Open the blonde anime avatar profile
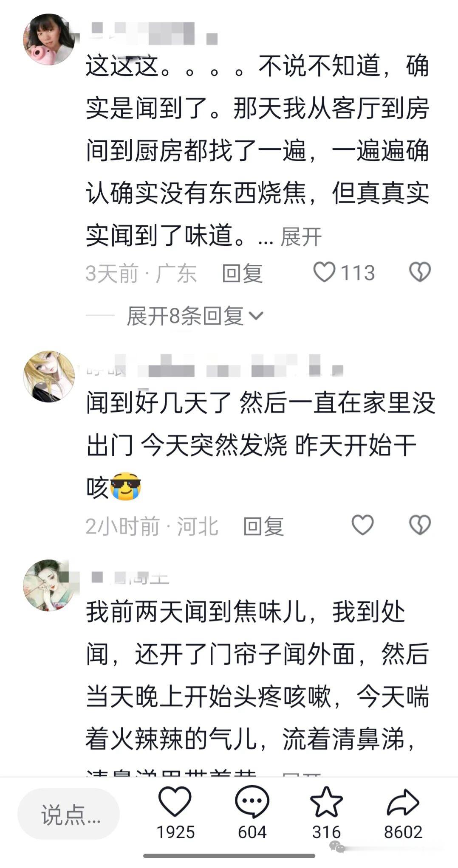458x868 pixels. coord(48,376)
